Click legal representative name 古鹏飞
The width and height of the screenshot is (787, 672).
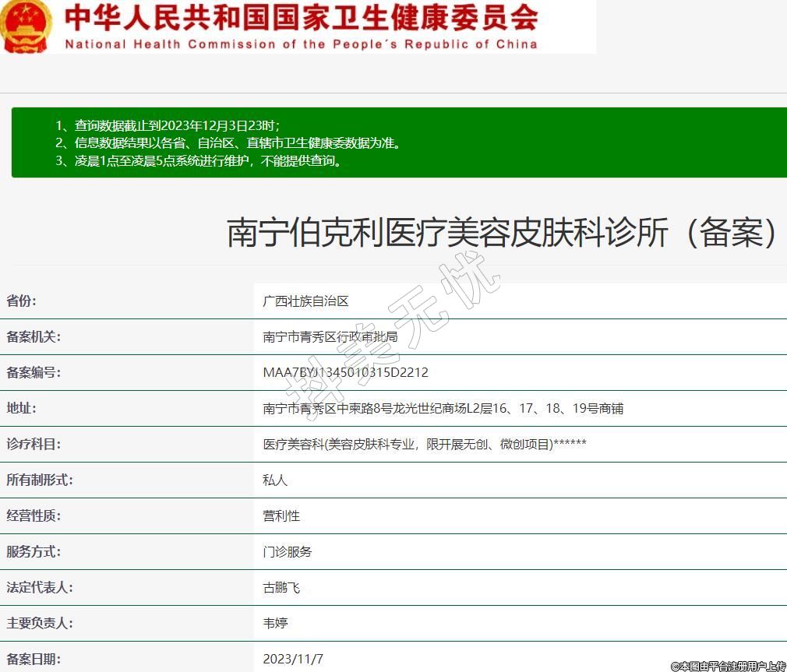(281, 588)
